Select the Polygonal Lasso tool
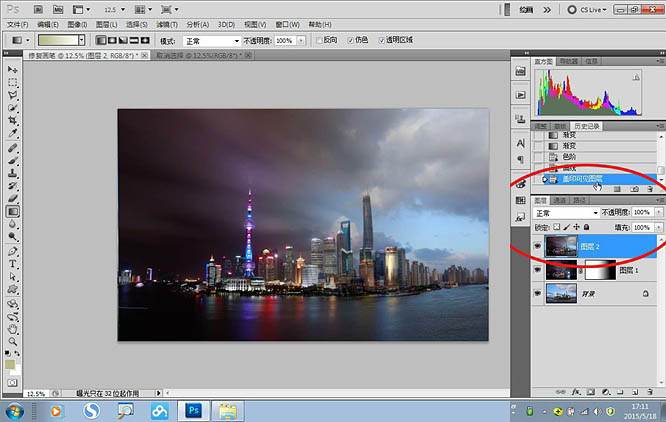The image size is (666, 422). point(13,95)
